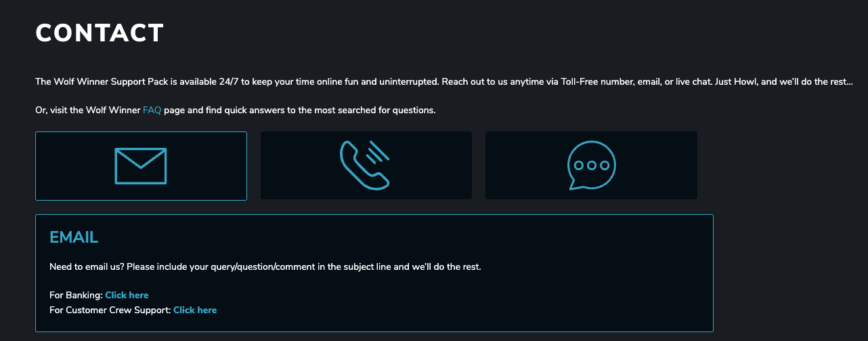This screenshot has width=868, height=341.
Task: Follow the FAQ link
Action: [152, 110]
